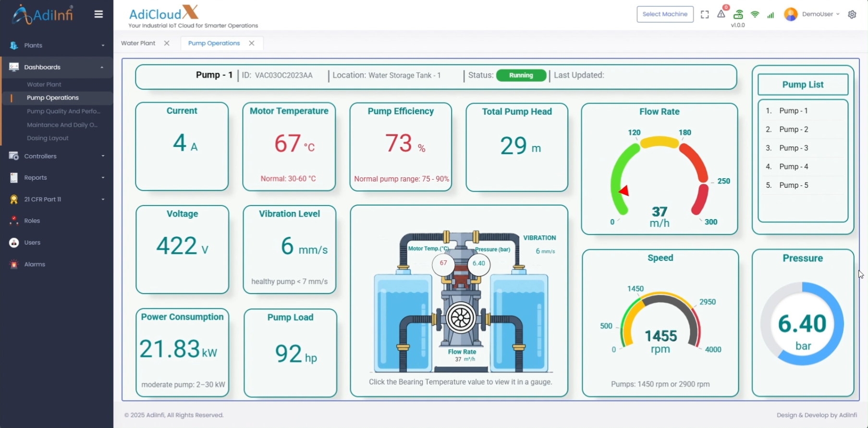Toggle fullscreen mode icon in header
Image resolution: width=868 pixels, height=428 pixels.
click(x=705, y=14)
